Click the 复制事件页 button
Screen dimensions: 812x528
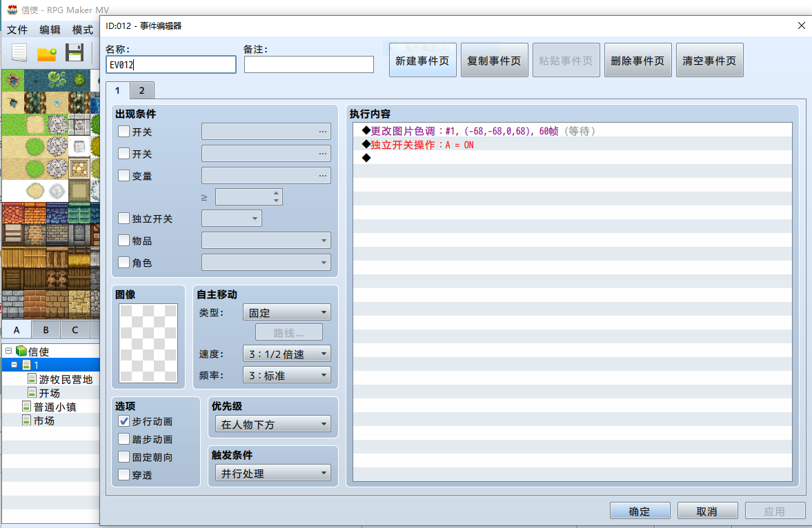pyautogui.click(x=495, y=61)
